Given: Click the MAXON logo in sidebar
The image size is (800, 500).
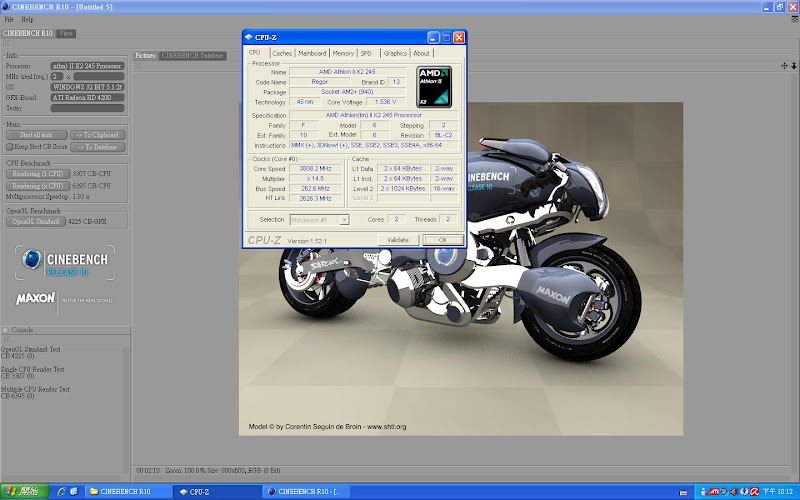Looking at the screenshot, I should click(x=35, y=298).
